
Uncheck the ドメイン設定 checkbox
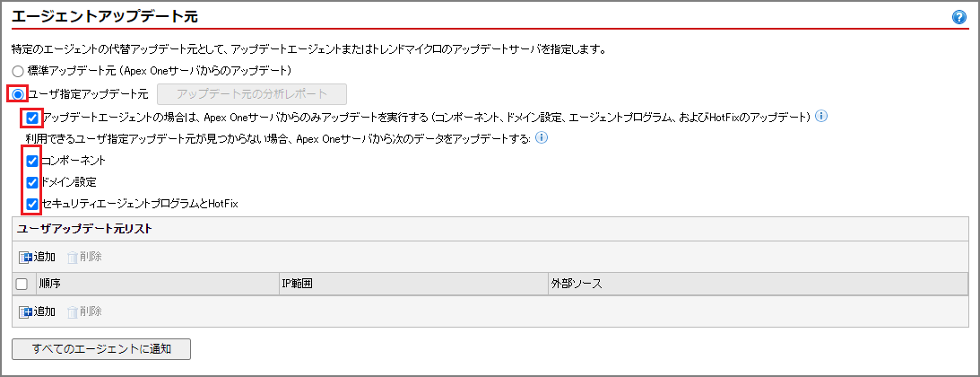32,182
